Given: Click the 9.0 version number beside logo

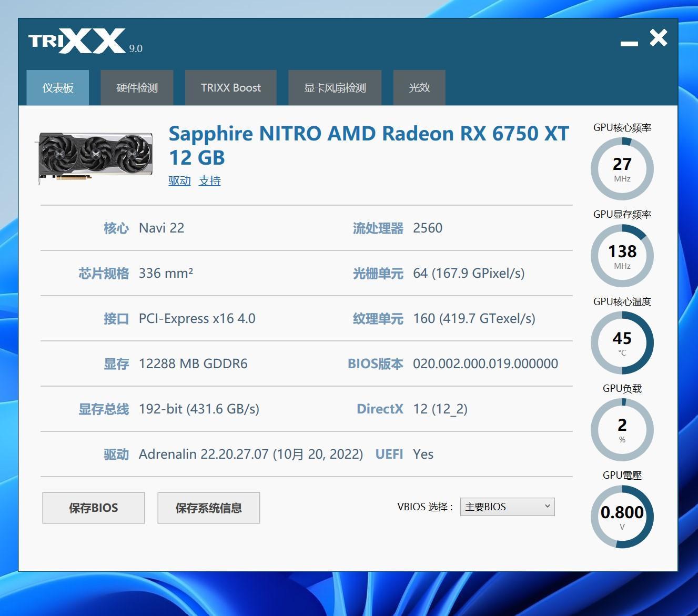Looking at the screenshot, I should pos(136,48).
